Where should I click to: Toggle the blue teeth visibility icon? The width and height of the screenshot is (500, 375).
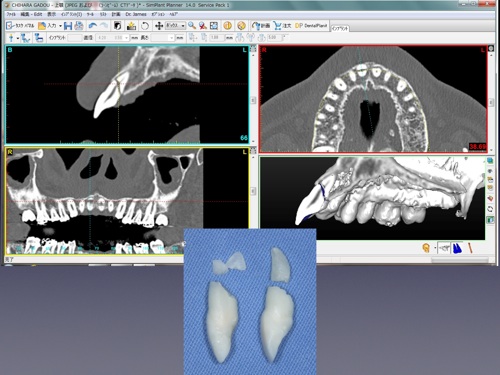point(457,248)
